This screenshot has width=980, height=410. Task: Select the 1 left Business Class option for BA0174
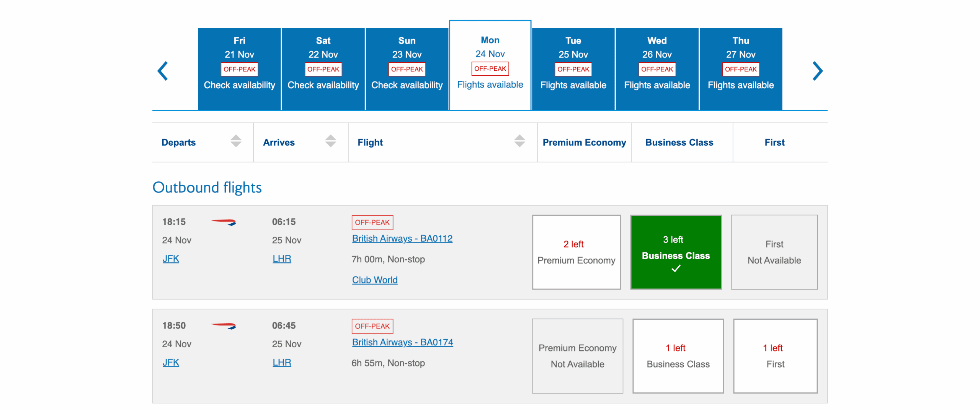(678, 356)
